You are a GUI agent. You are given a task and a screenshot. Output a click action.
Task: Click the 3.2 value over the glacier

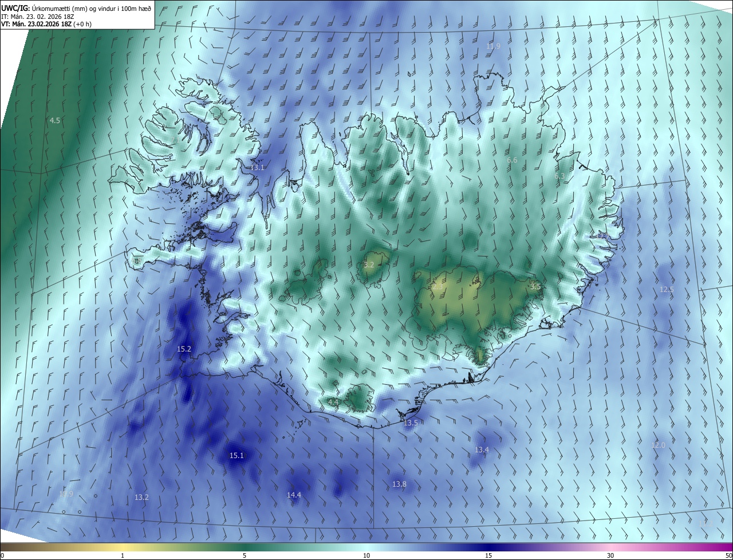pyautogui.click(x=369, y=265)
